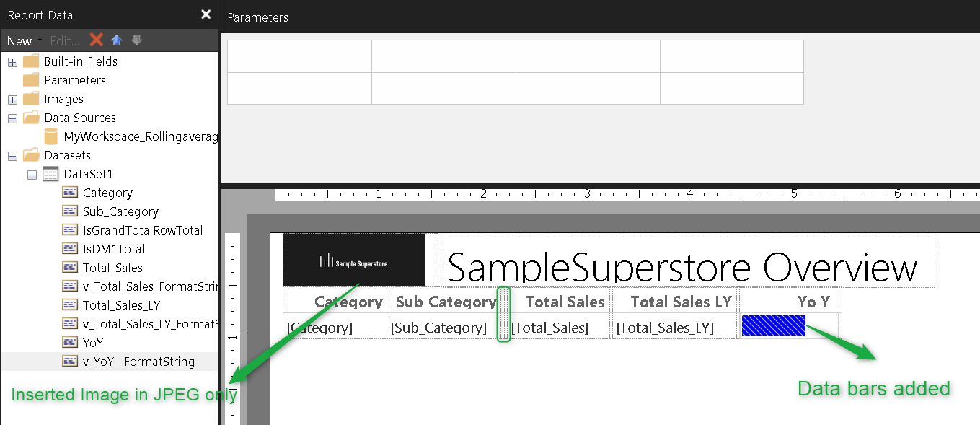The image size is (980, 425).
Task: Click the red delete X icon
Action: (96, 40)
